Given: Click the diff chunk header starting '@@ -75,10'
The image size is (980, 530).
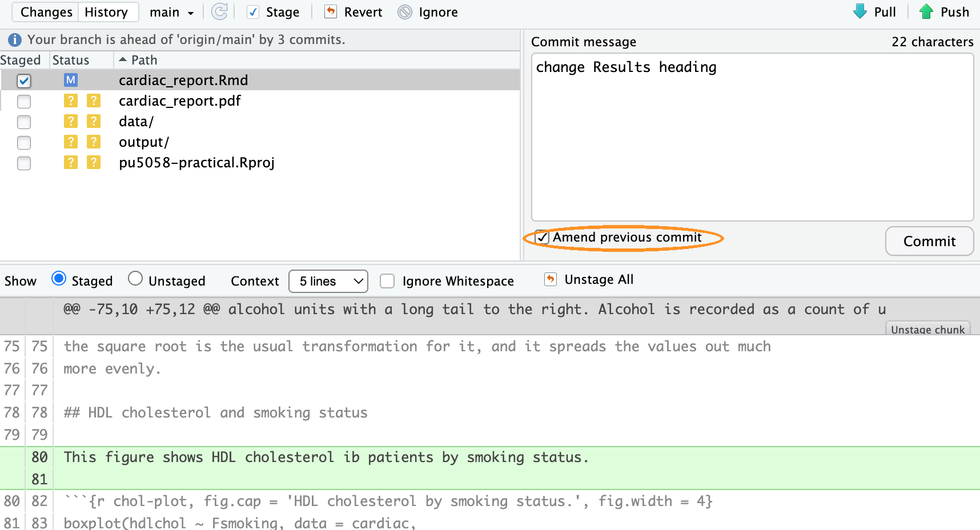Looking at the screenshot, I should point(475,309).
